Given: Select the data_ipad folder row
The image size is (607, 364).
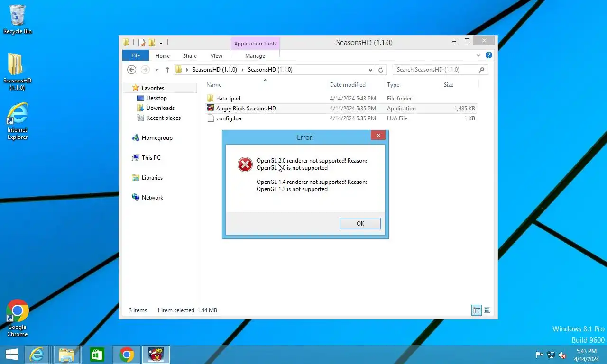Looking at the screenshot, I should coord(340,99).
